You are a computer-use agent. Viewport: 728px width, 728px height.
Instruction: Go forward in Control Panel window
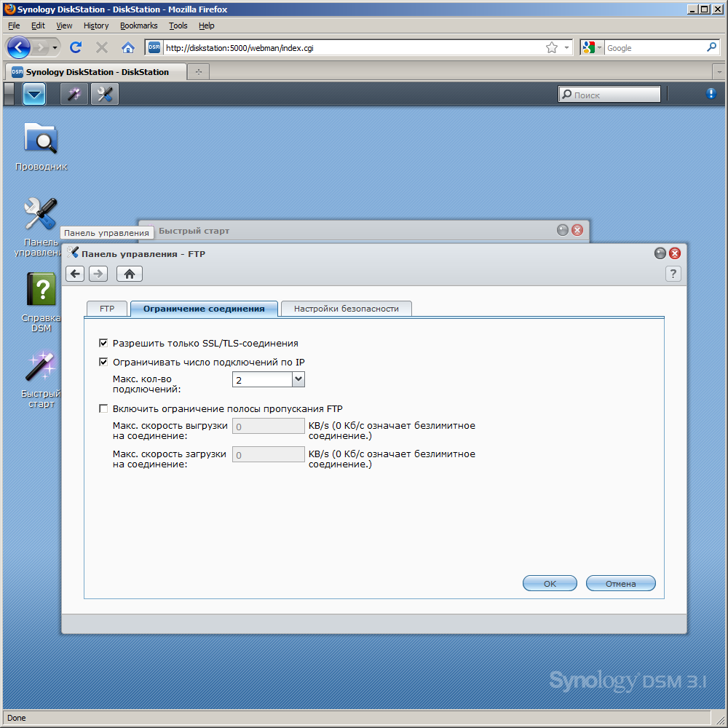(x=98, y=274)
